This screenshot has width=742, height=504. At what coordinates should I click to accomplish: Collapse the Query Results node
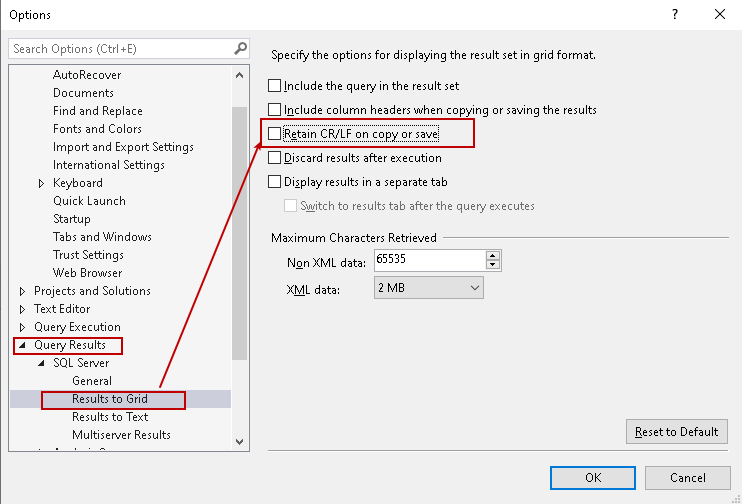[x=23, y=345]
